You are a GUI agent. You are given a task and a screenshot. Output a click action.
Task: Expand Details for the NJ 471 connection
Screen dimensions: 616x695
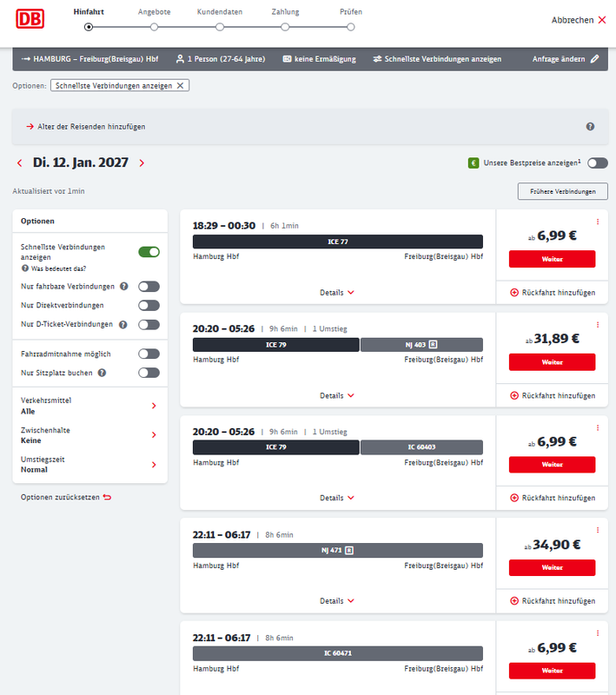click(x=337, y=601)
